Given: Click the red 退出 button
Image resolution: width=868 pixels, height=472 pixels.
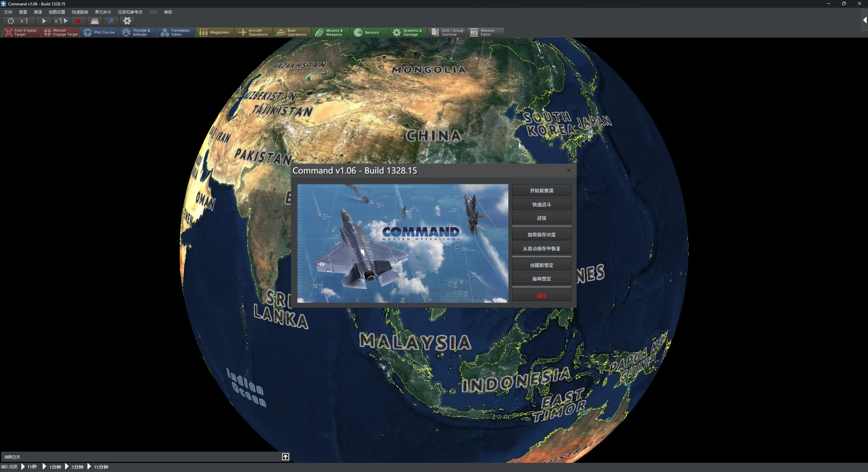Looking at the screenshot, I should tap(541, 295).
